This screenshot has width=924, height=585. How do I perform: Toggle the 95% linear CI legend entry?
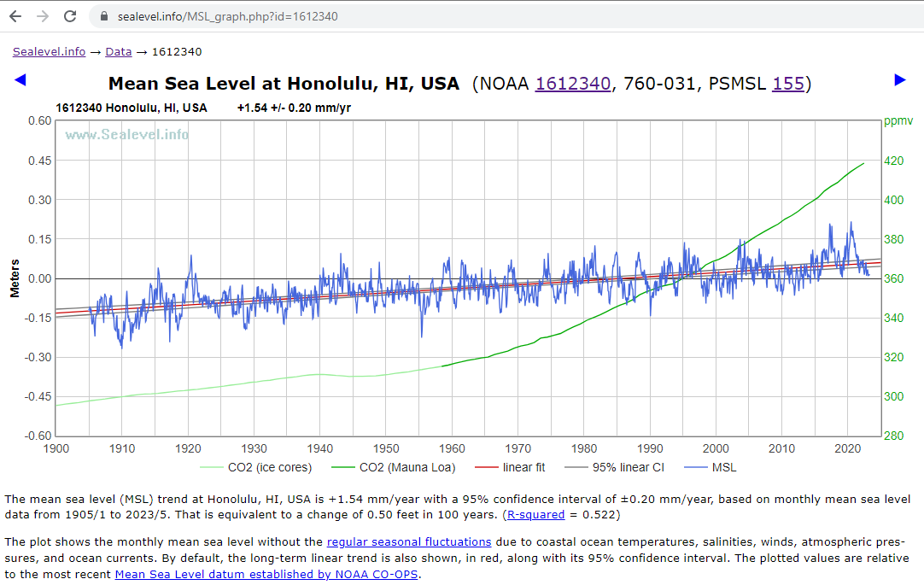pyautogui.click(x=615, y=467)
